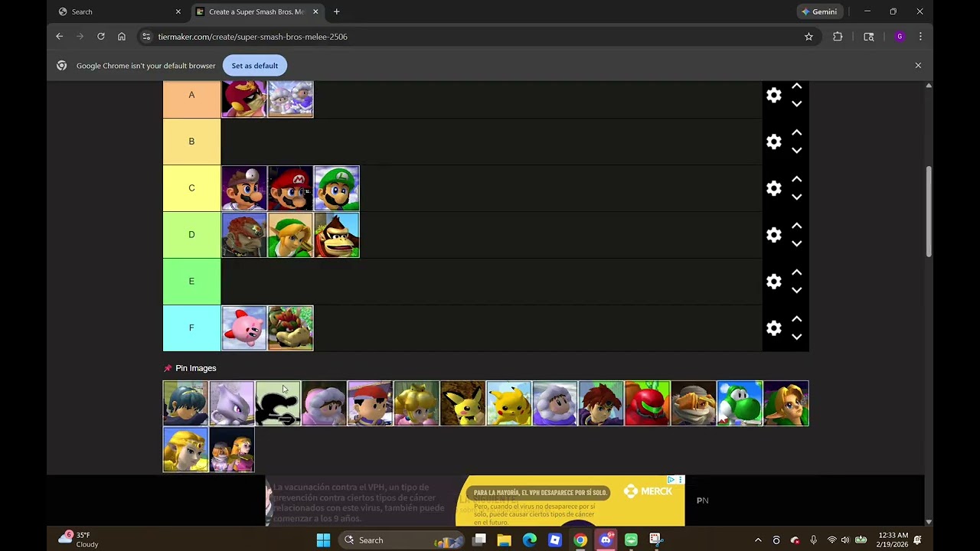Select Ice Climbers pair image in tier A
The width and height of the screenshot is (980, 551).
290,99
